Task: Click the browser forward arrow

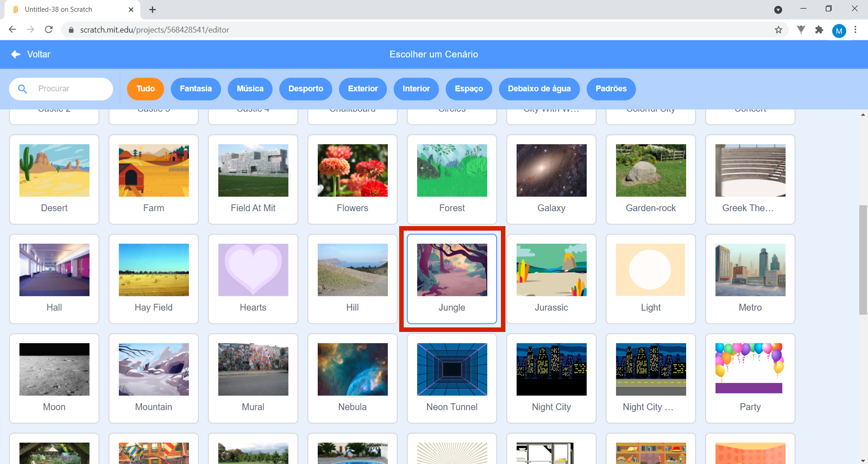Action: 30,29
